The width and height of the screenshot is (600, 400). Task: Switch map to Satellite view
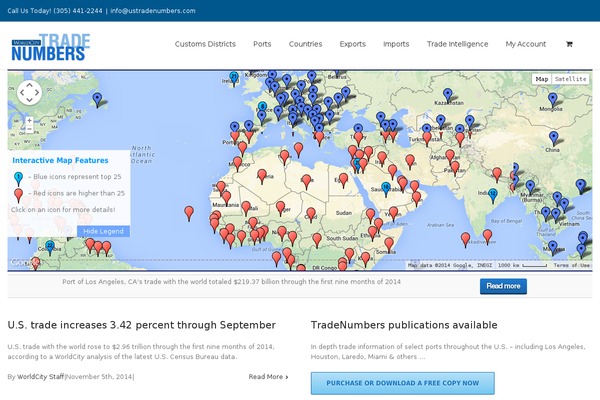570,79
